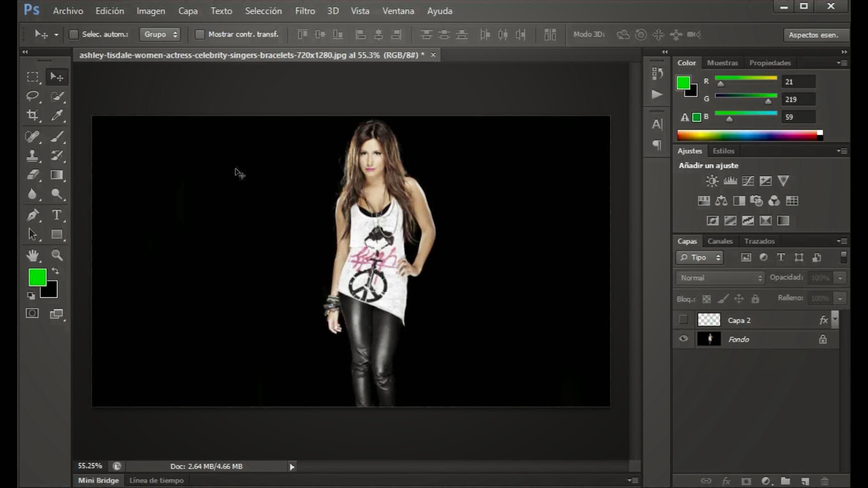The height and width of the screenshot is (488, 868).
Task: Select the Horizontal Type tool
Action: tap(56, 215)
